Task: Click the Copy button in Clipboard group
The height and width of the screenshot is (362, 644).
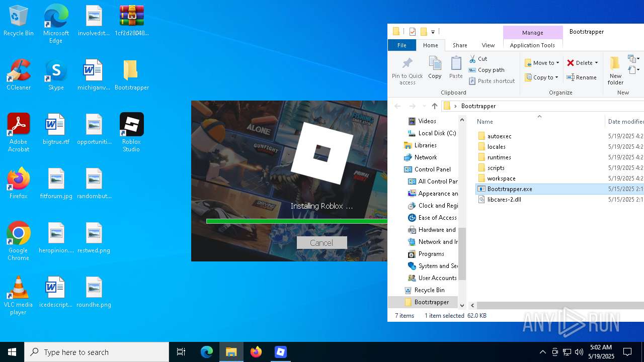Action: 435,68
